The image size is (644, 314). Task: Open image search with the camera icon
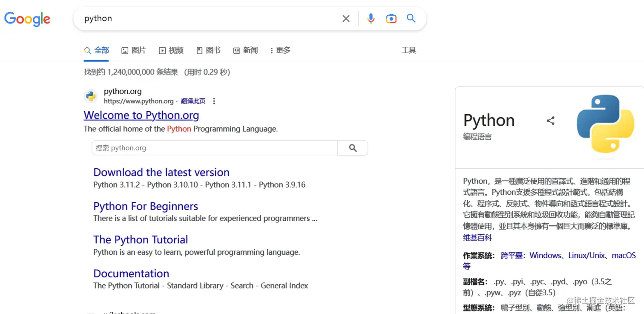(x=391, y=18)
